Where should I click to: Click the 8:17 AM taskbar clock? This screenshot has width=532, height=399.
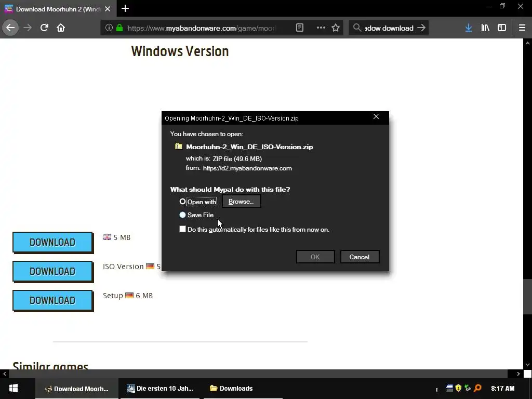tap(502, 389)
